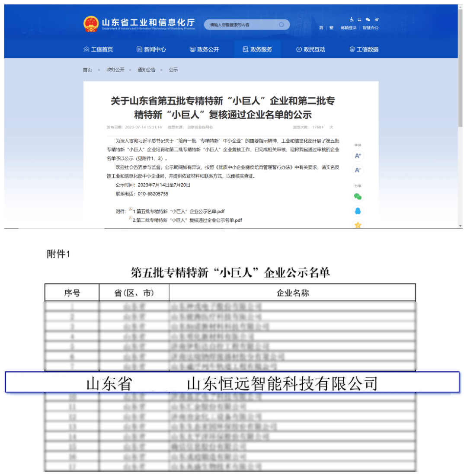The image size is (467, 476).
Task: Open the 政民互动 nav tab
Action: [x=310, y=49]
